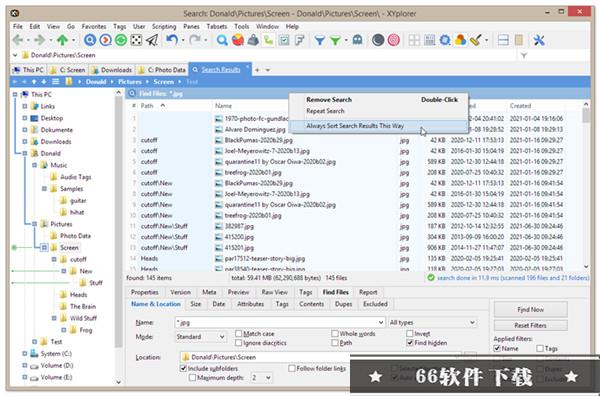The image size is (600, 396).
Task: Click the random dice toolbar icon
Action: [136, 40]
